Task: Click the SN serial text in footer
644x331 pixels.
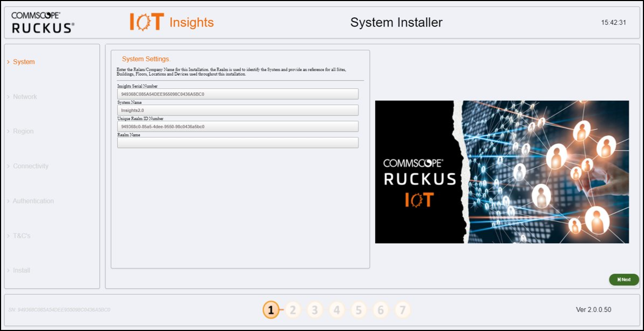Action: 59,310
